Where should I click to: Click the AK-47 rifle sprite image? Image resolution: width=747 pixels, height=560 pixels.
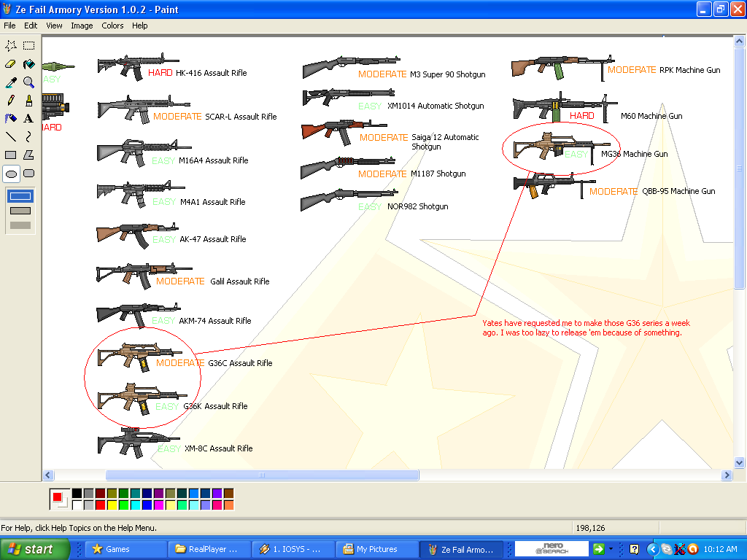tap(136, 234)
